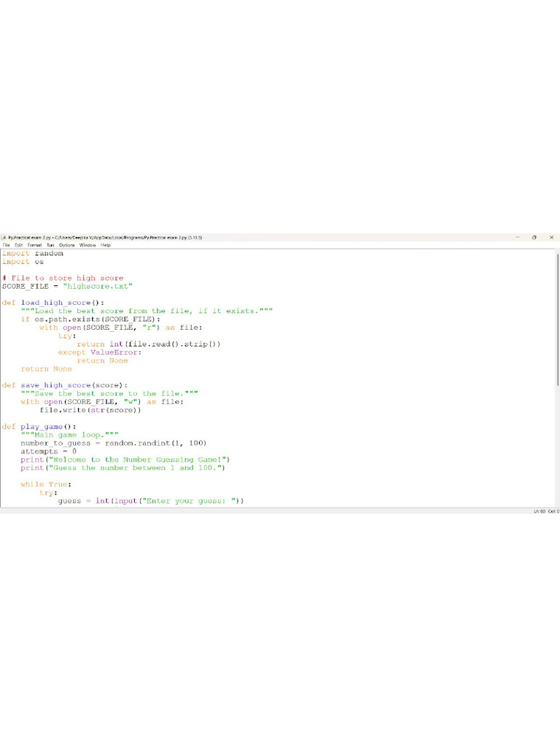Click the 'Welcome to the Number Guessing Game!' string
Viewport: 560px width, 747px height.
click(137, 460)
